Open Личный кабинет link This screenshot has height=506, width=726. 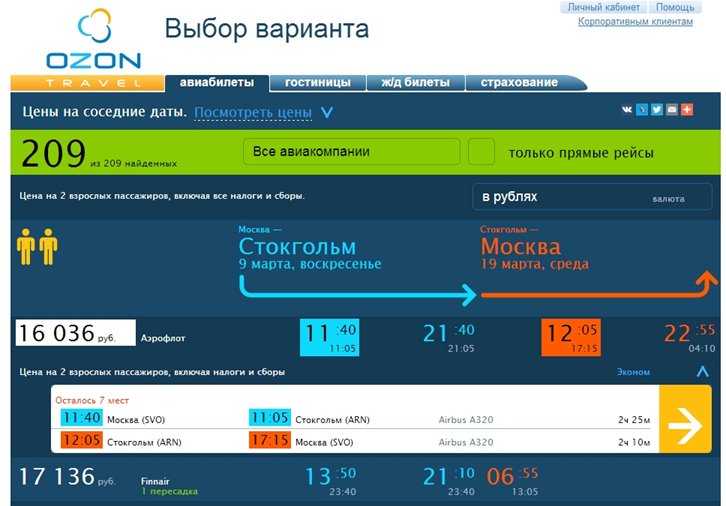point(604,7)
